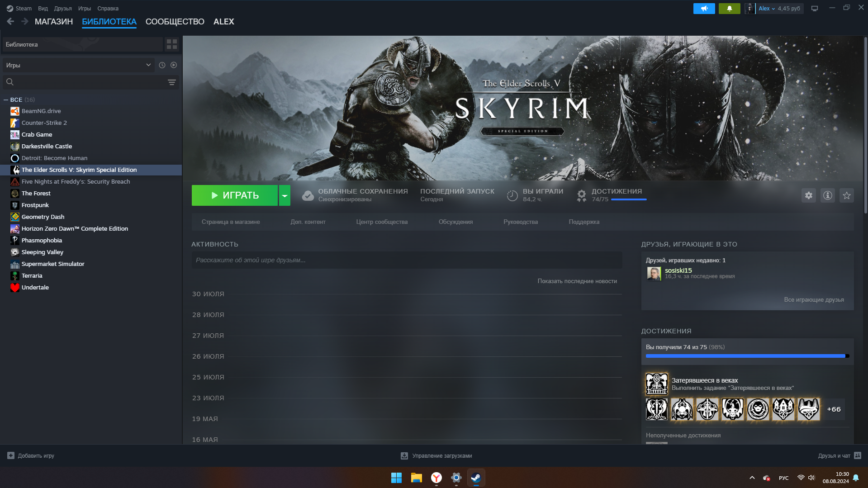Open Доп. контент link

(x=308, y=222)
